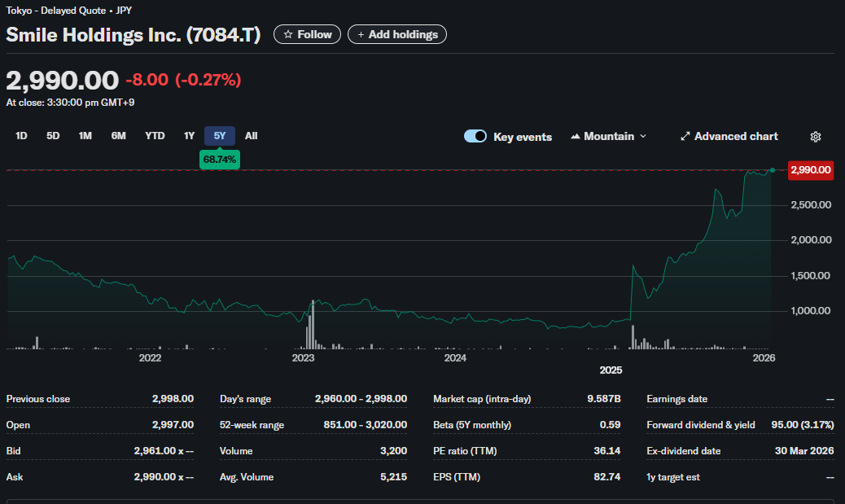Select the All time range tab
This screenshot has width=845, height=504.
(x=251, y=136)
